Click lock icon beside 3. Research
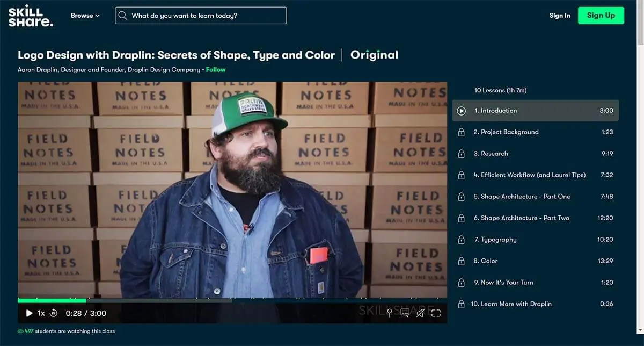 click(461, 154)
